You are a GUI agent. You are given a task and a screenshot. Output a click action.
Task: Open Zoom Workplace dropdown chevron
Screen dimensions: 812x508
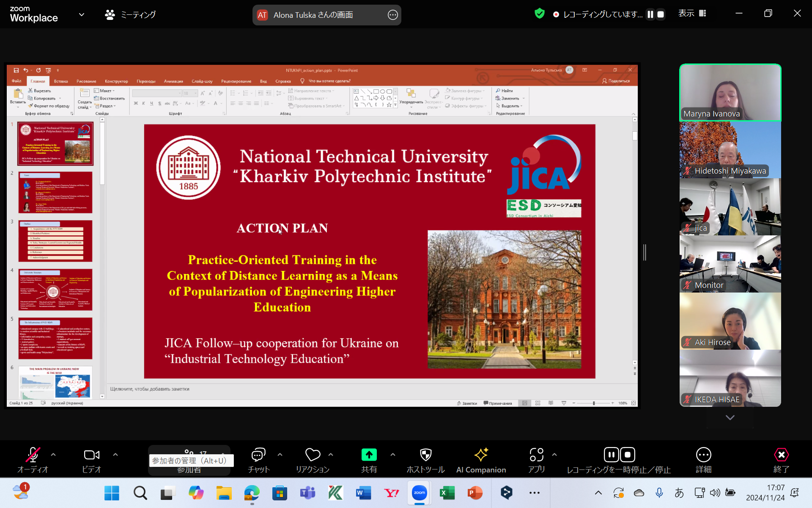pyautogui.click(x=82, y=15)
